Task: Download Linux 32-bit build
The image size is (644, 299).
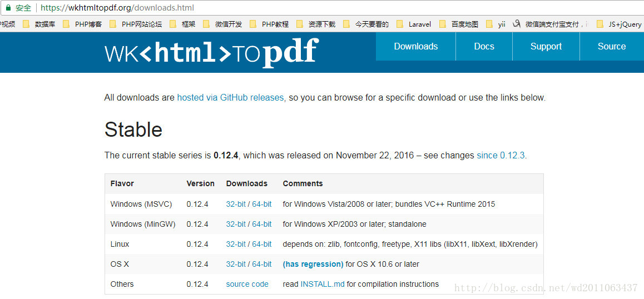Action: 236,245
